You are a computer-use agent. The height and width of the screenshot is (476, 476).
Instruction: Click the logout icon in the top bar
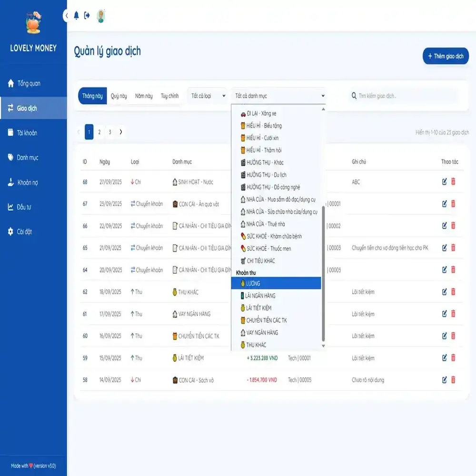[86, 15]
